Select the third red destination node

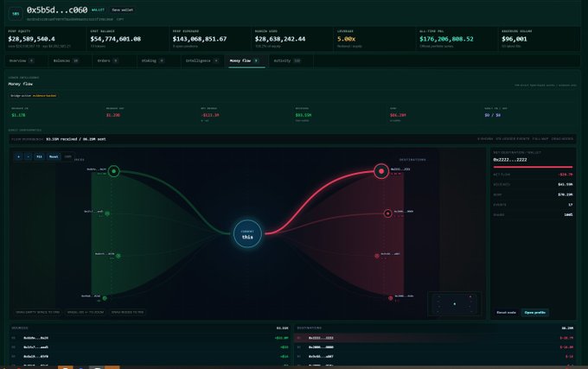[377, 256]
